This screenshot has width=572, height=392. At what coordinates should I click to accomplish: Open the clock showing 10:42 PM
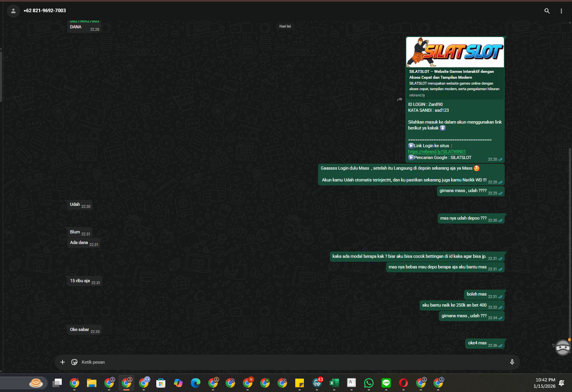(x=544, y=383)
